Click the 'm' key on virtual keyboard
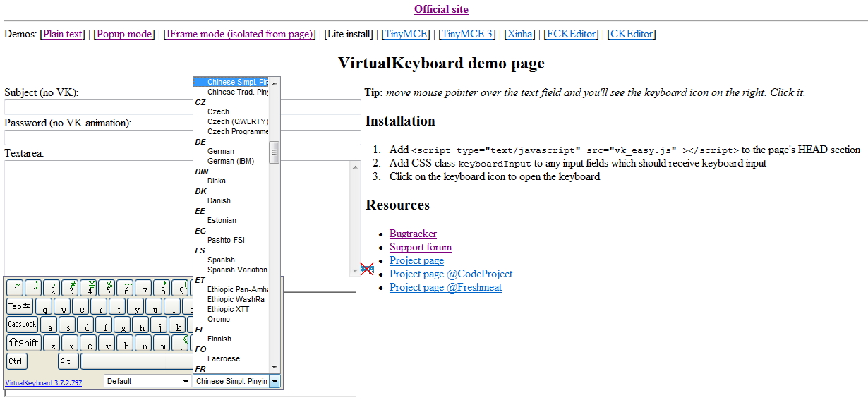868x405 pixels. pos(162,343)
